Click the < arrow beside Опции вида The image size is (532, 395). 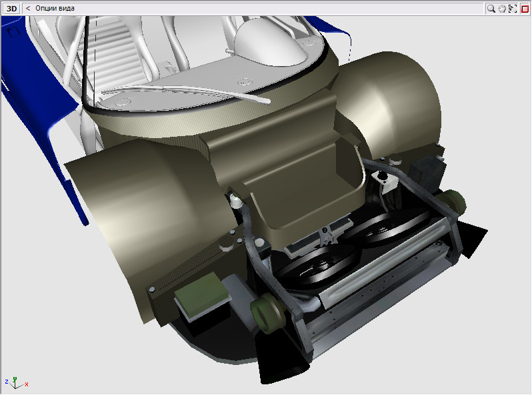(x=28, y=8)
